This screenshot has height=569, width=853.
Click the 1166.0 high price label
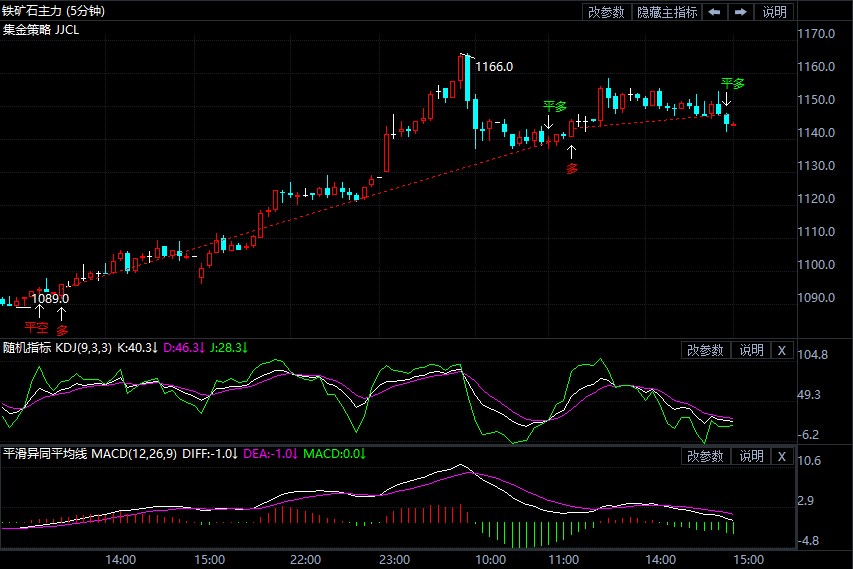(494, 67)
